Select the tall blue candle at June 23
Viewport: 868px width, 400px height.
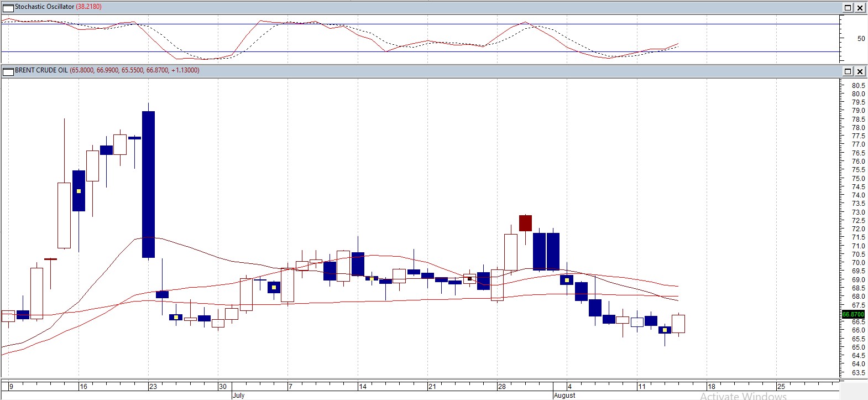pyautogui.click(x=148, y=184)
